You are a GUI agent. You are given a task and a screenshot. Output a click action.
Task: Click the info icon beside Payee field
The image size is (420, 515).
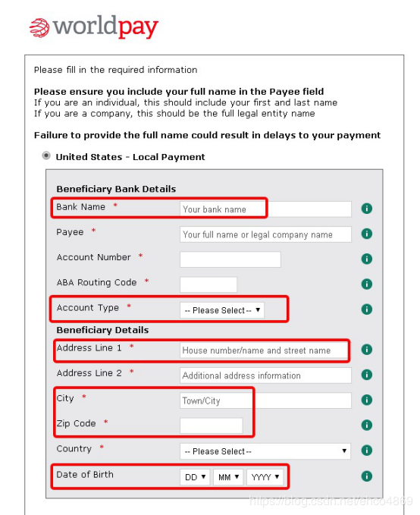click(366, 234)
